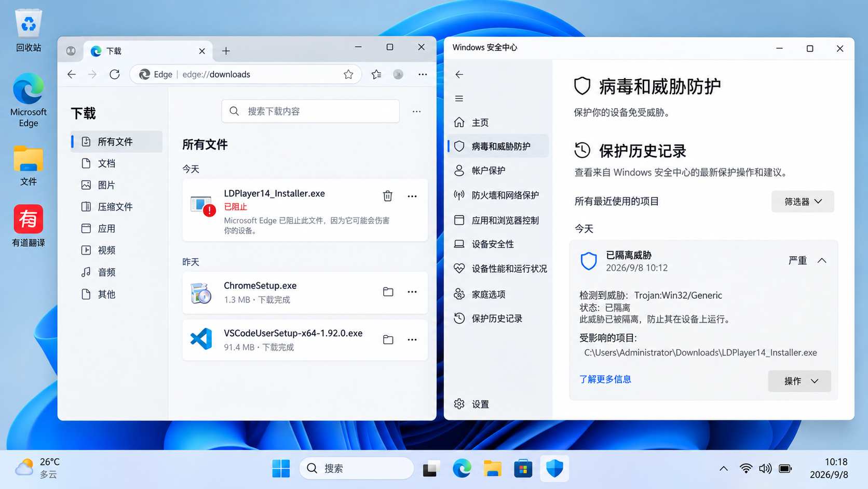Click the taskbar 搜索 box
868x489 pixels.
(x=357, y=468)
